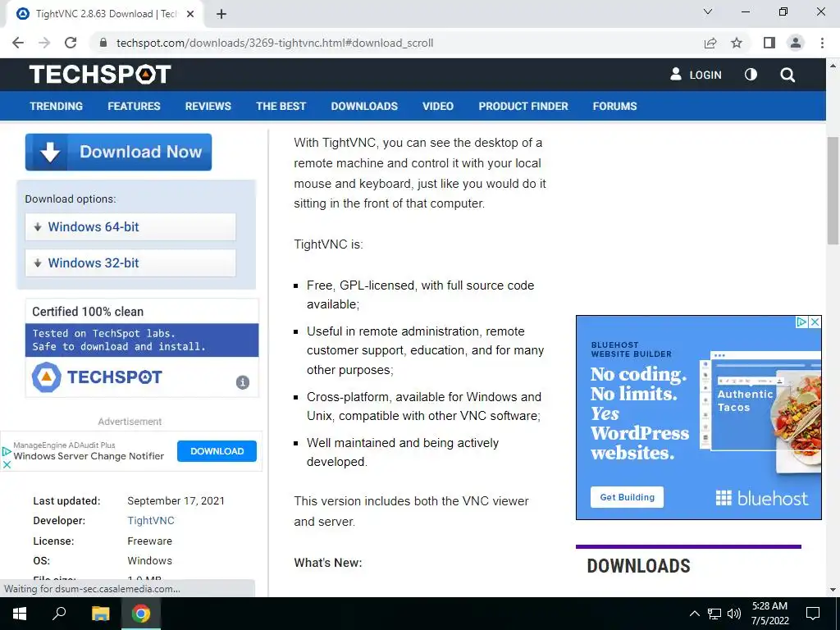
Task: Open the REVIEWS menu
Action: (x=208, y=106)
